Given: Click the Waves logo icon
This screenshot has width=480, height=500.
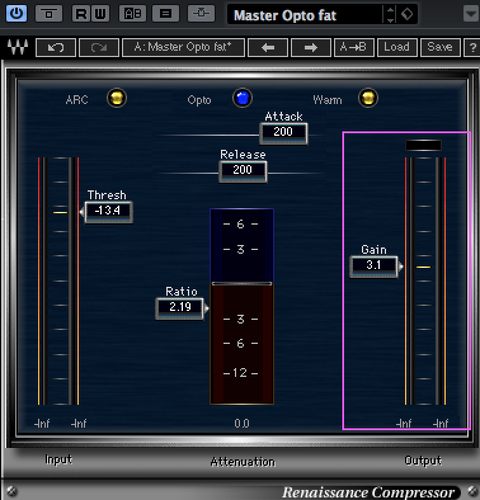Looking at the screenshot, I should [x=18, y=47].
